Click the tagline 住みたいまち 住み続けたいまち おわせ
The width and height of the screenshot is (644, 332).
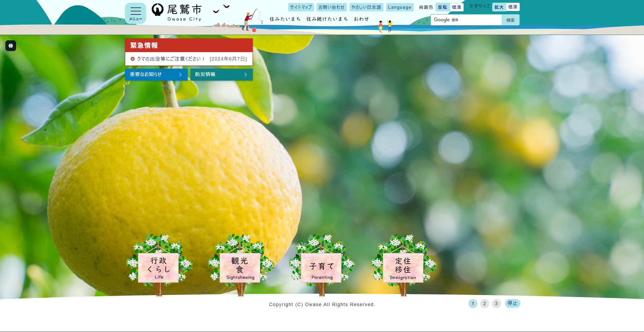point(319,19)
